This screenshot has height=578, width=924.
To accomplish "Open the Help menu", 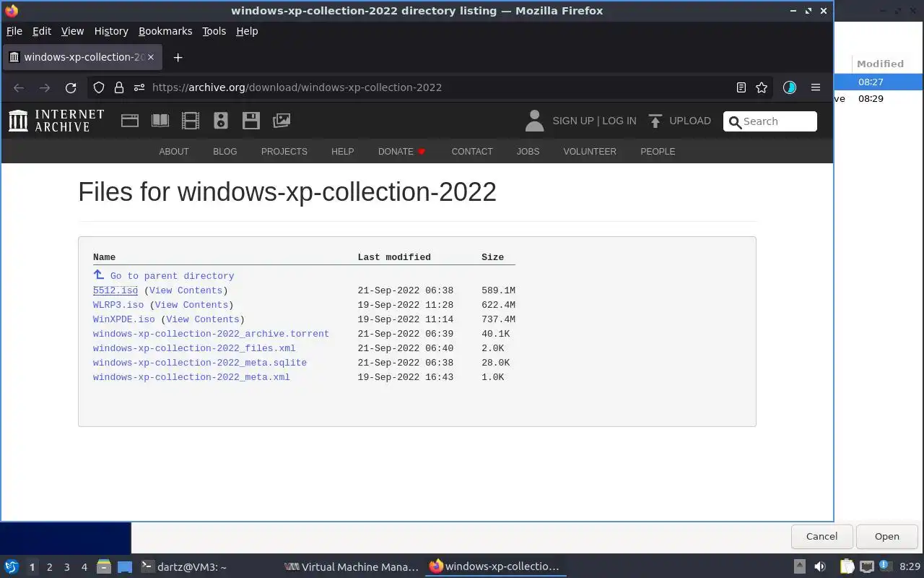I will (247, 31).
